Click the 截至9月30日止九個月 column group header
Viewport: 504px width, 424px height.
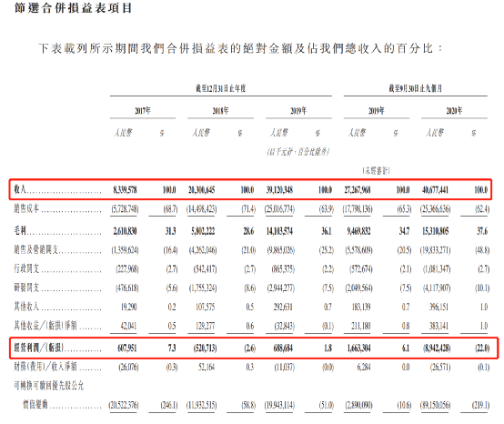[415, 88]
